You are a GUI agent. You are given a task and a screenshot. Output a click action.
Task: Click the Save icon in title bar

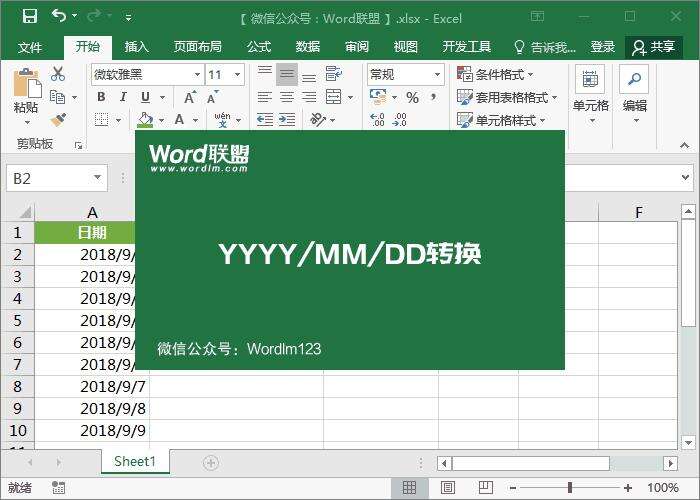click(x=30, y=16)
